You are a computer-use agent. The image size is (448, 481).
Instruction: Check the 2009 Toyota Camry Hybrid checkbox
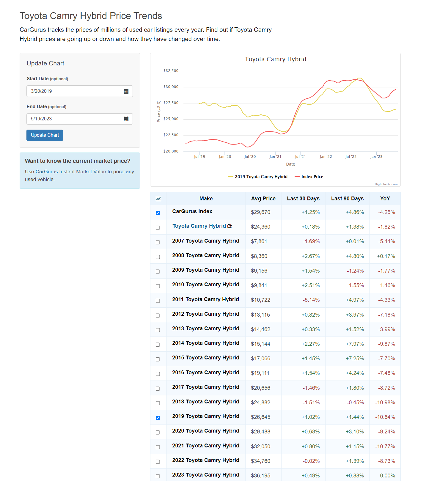click(x=158, y=271)
